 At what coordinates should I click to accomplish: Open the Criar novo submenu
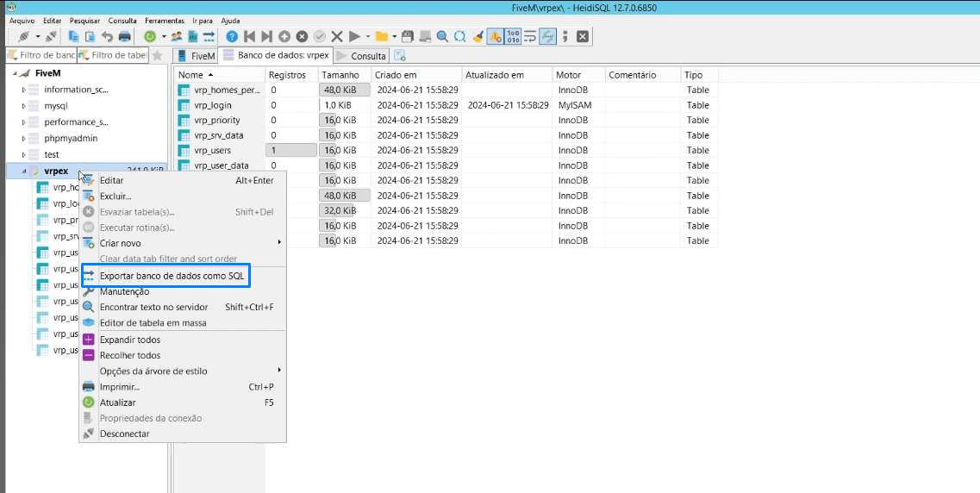[183, 243]
